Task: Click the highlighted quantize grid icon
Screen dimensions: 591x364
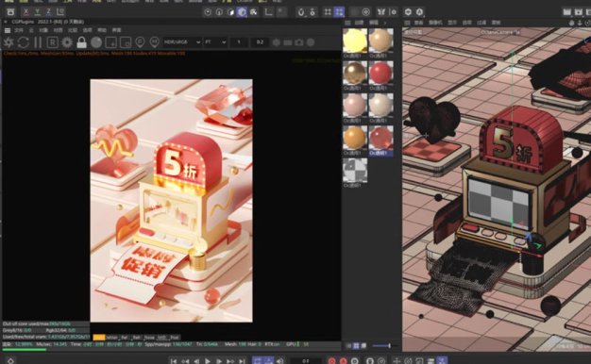Action: coord(339,12)
